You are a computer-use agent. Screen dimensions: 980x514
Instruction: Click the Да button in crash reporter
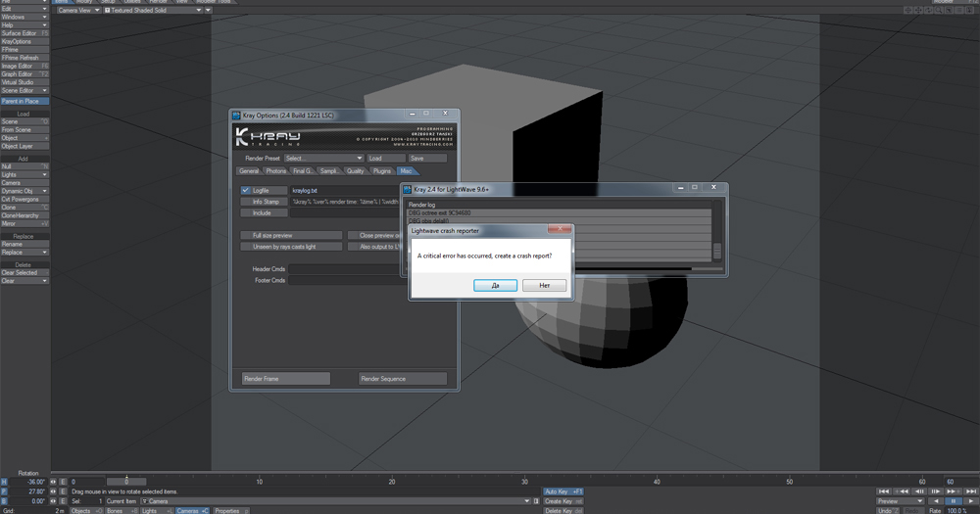[495, 285]
